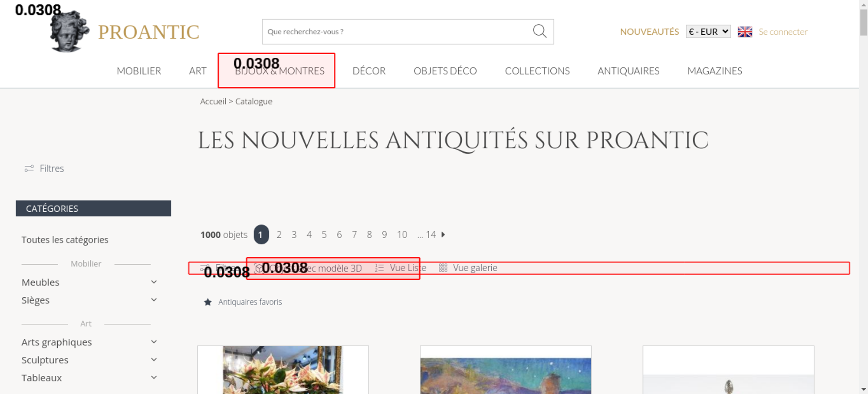Click the Se connecter link

pos(783,32)
